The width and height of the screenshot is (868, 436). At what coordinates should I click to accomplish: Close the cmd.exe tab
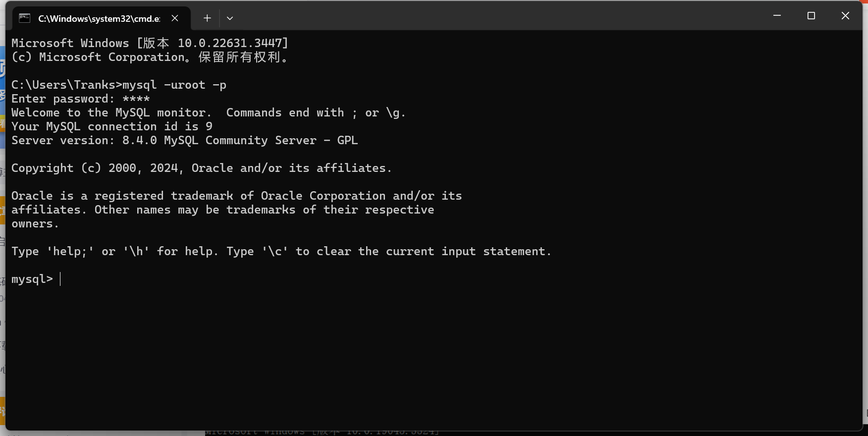click(175, 18)
